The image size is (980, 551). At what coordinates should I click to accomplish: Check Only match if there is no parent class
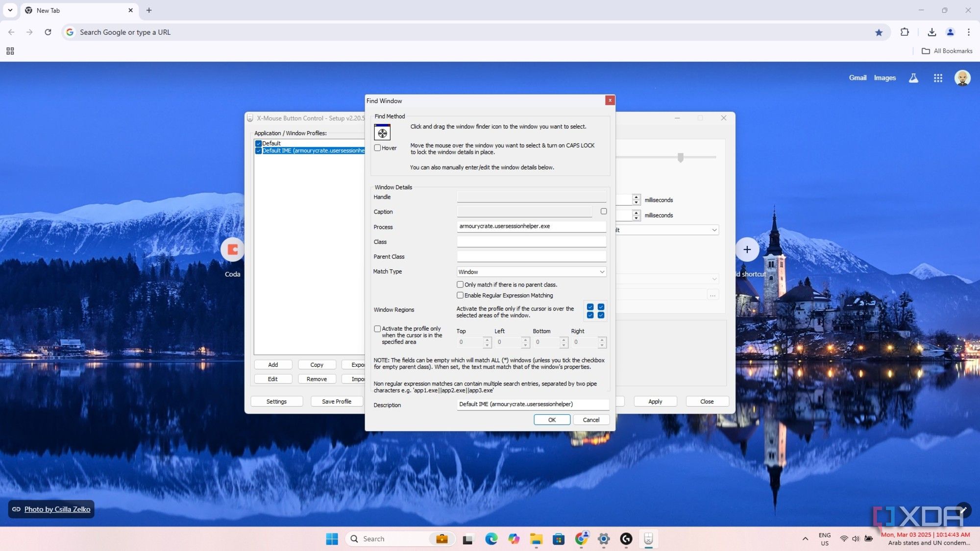point(460,285)
